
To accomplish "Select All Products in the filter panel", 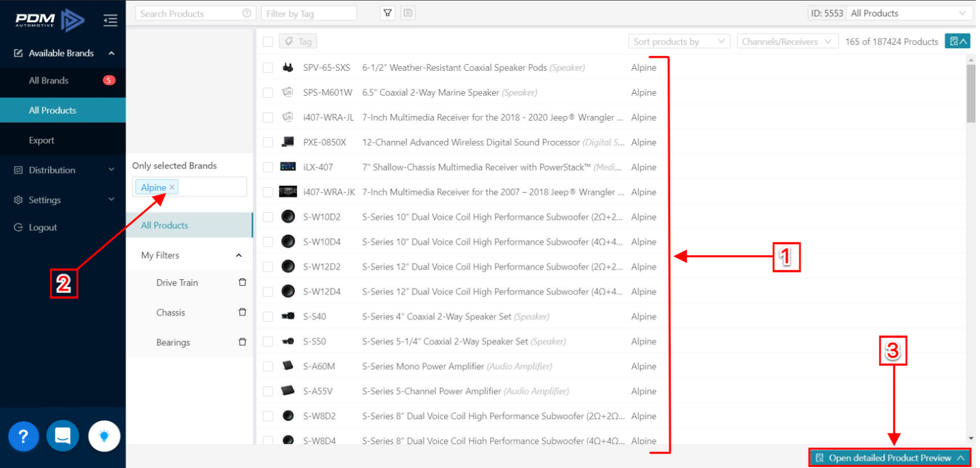I will tap(189, 225).
